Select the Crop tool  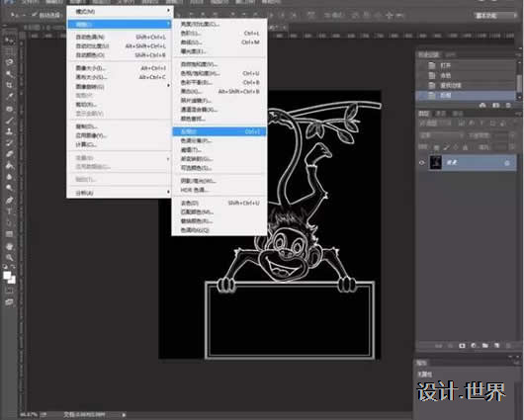point(9,85)
